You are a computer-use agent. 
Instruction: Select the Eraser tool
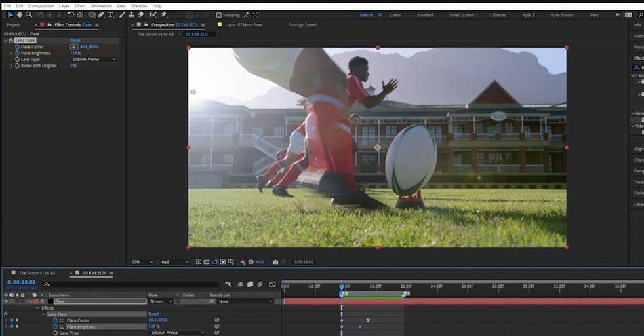(141, 15)
